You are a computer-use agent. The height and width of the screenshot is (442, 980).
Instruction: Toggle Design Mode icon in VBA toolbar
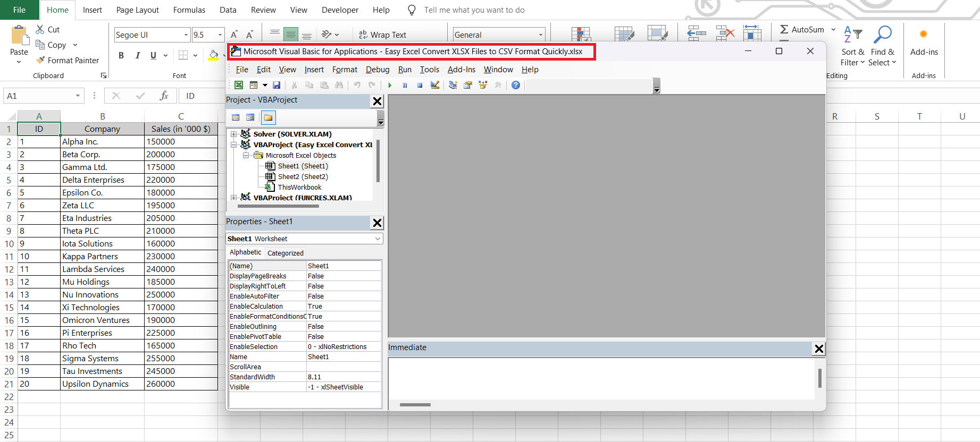click(x=435, y=85)
